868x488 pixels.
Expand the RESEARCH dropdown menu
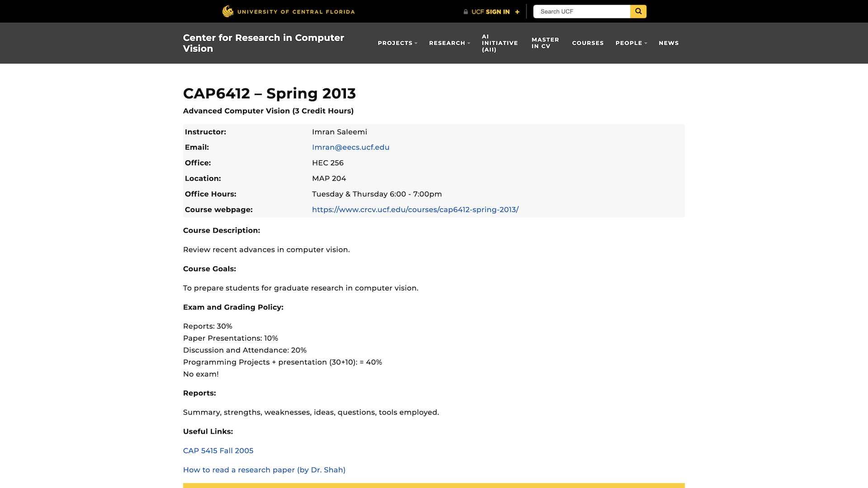pos(449,43)
